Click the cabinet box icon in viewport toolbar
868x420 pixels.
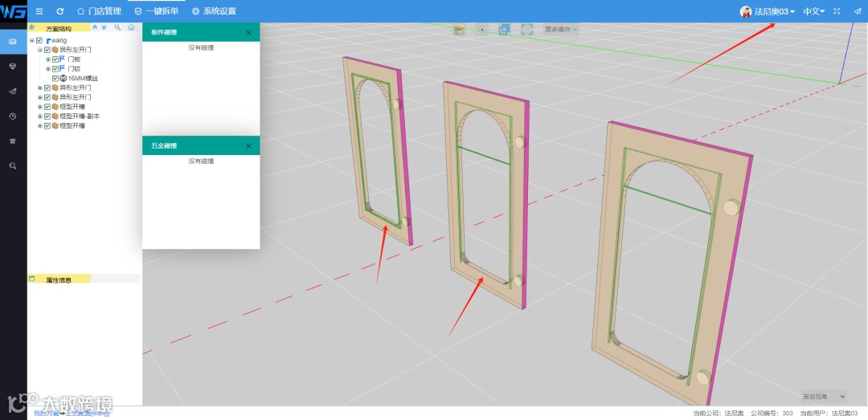click(459, 30)
